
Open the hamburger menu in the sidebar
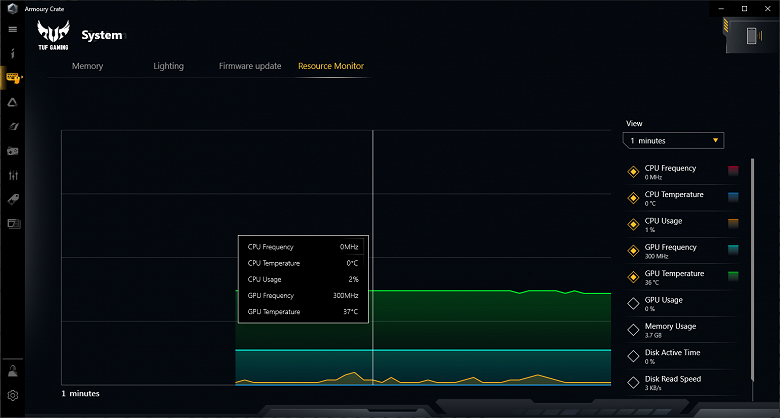13,29
